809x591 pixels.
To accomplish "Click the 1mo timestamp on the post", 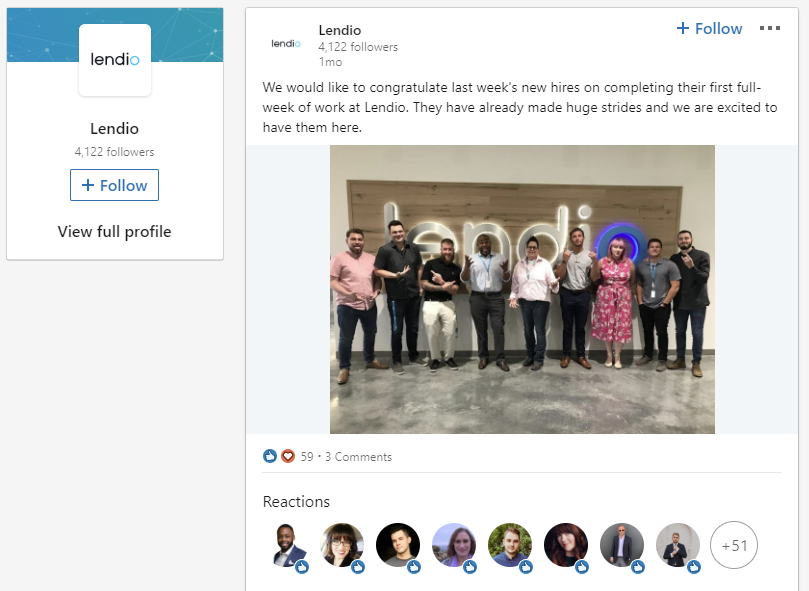I will (x=330, y=62).
